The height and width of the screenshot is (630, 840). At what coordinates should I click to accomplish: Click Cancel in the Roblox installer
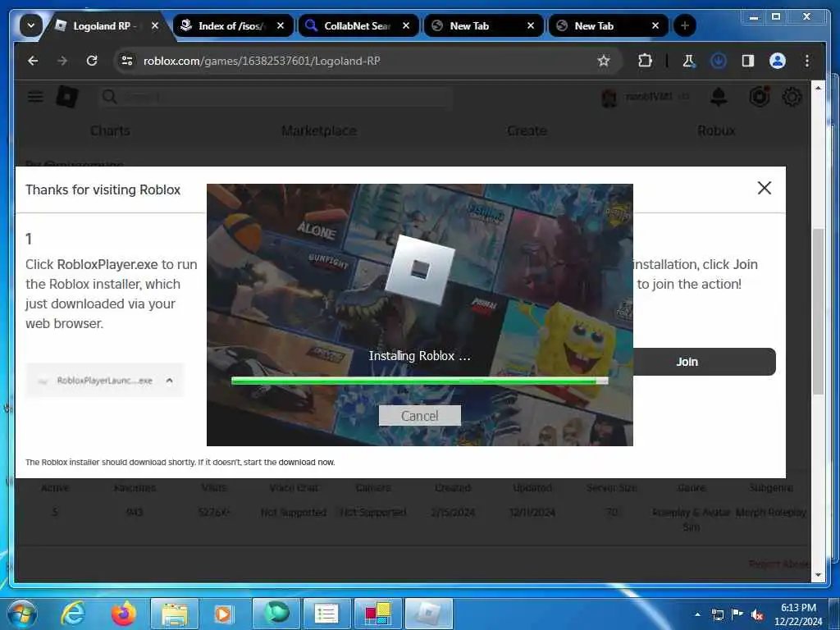pyautogui.click(x=419, y=416)
